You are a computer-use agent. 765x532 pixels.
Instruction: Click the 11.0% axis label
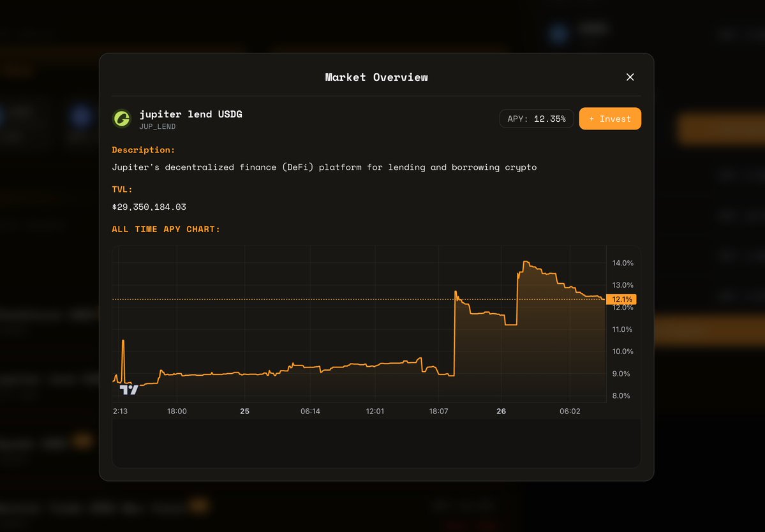[x=622, y=329]
